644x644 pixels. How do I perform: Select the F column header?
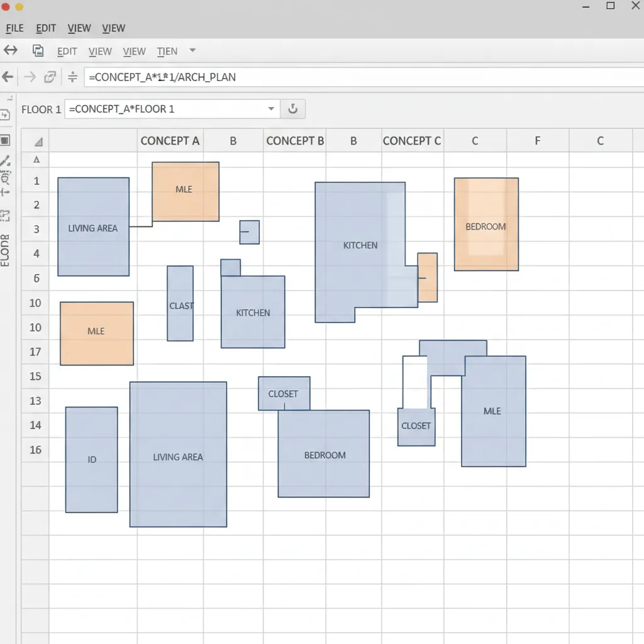coord(538,141)
